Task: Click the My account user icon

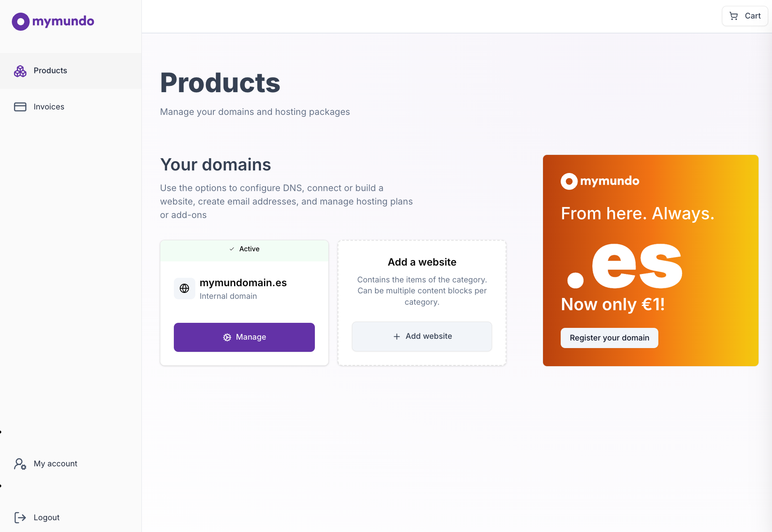Action: [x=20, y=464]
